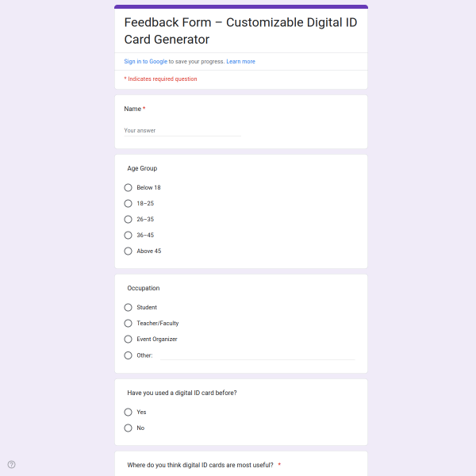Click the help icon at bottom left
This screenshot has height=476, width=476.
pyautogui.click(x=11, y=465)
